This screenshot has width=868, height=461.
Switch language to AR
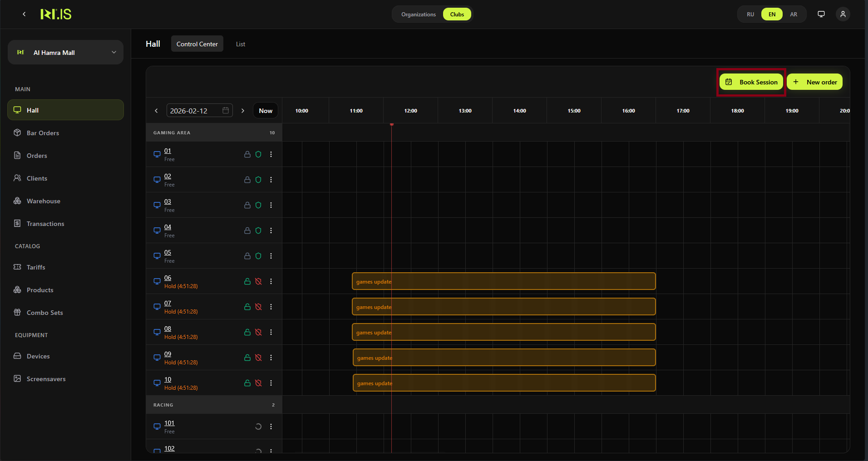tap(793, 15)
